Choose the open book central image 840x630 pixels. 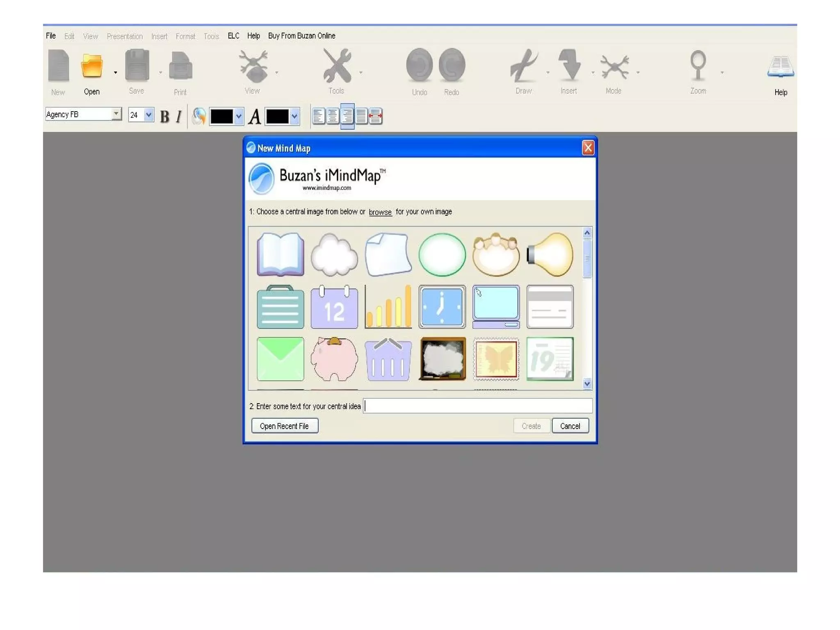(x=280, y=254)
